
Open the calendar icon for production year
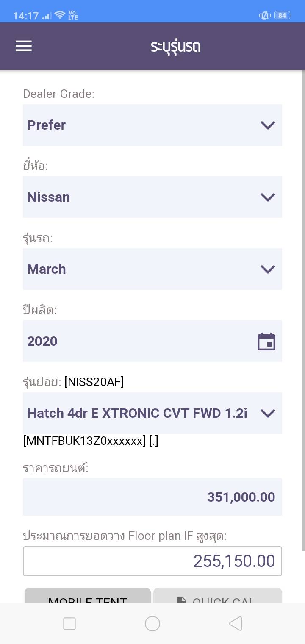[x=266, y=341]
